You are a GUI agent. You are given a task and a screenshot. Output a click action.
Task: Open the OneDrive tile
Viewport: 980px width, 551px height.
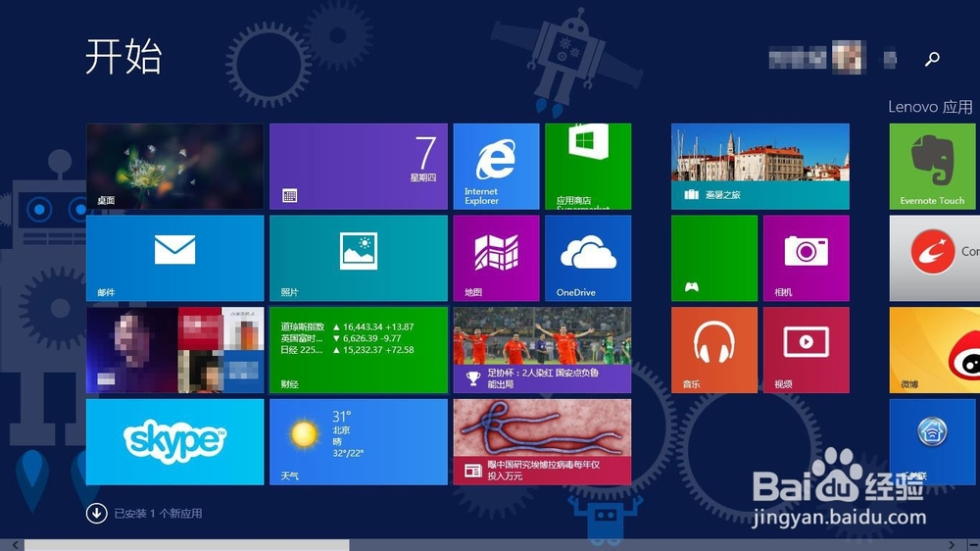(588, 258)
